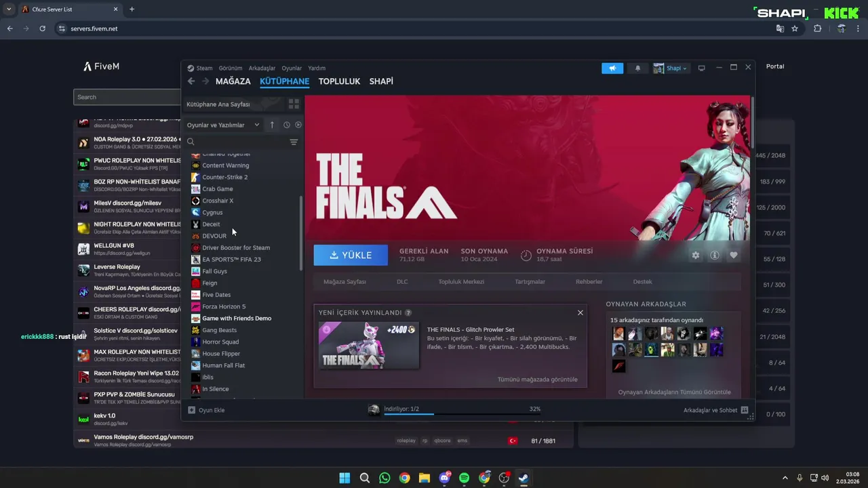The image size is (868, 488).
Task: Switch to the SHAPİ profile tab
Action: (381, 81)
